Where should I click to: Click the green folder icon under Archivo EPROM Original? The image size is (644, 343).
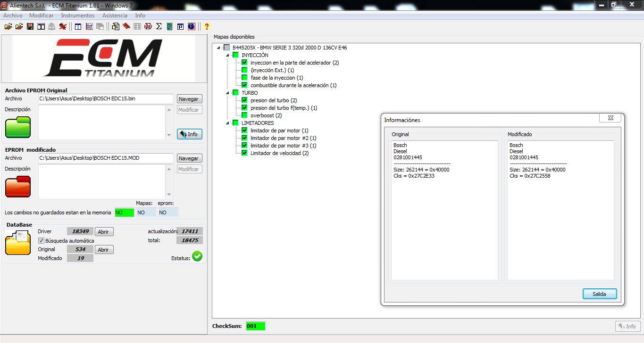(x=18, y=127)
